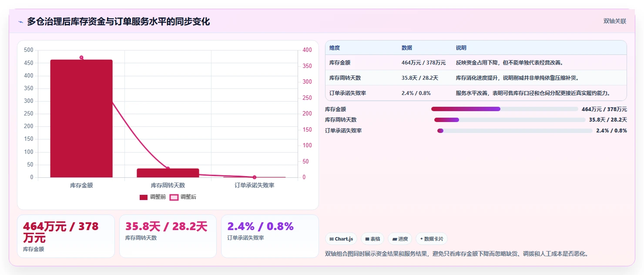Screen dimensions: 644x275
Task: Click the 2.4% / 0.8% value right of the progress bar
Action: pos(611,131)
